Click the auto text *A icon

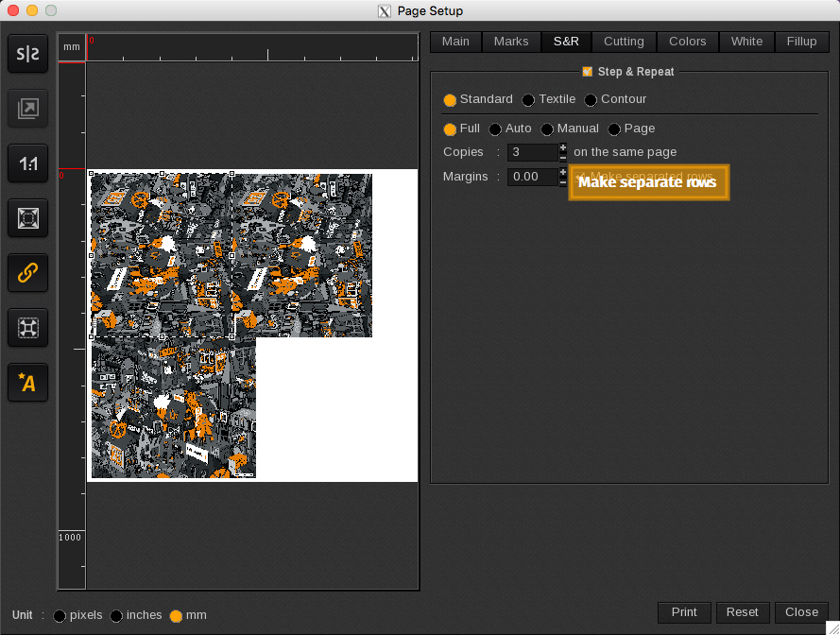coord(28,383)
